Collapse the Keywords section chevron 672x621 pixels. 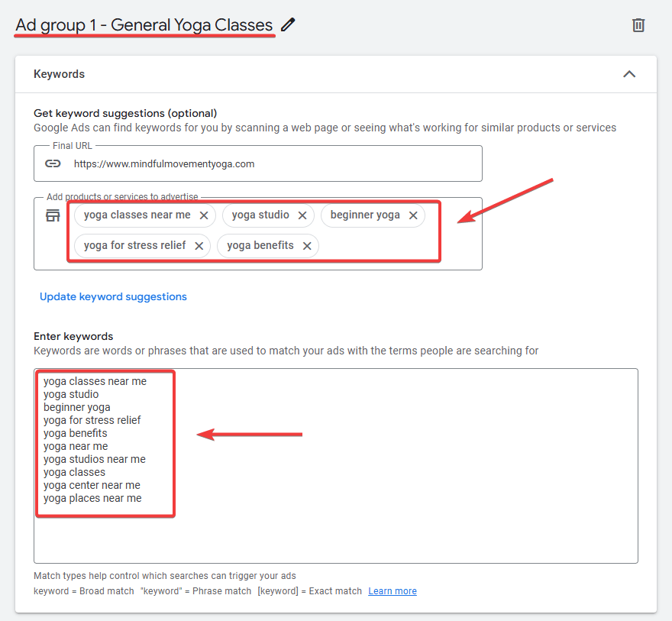(629, 74)
